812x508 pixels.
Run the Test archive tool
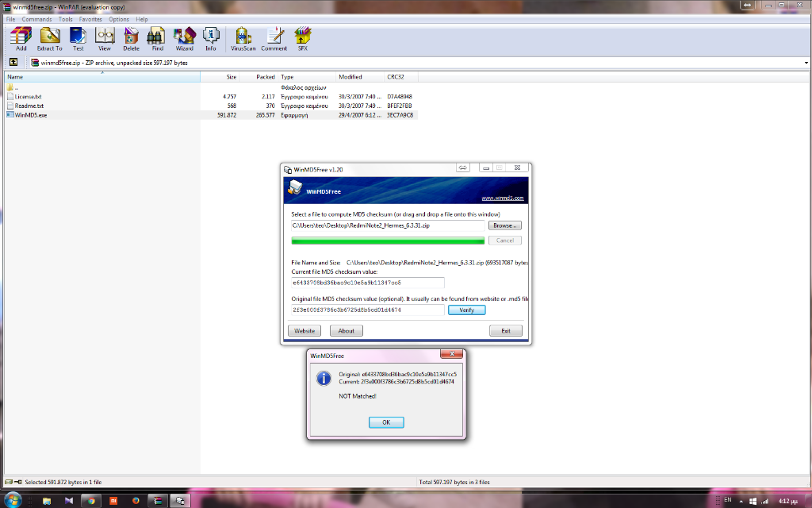[x=79, y=40]
